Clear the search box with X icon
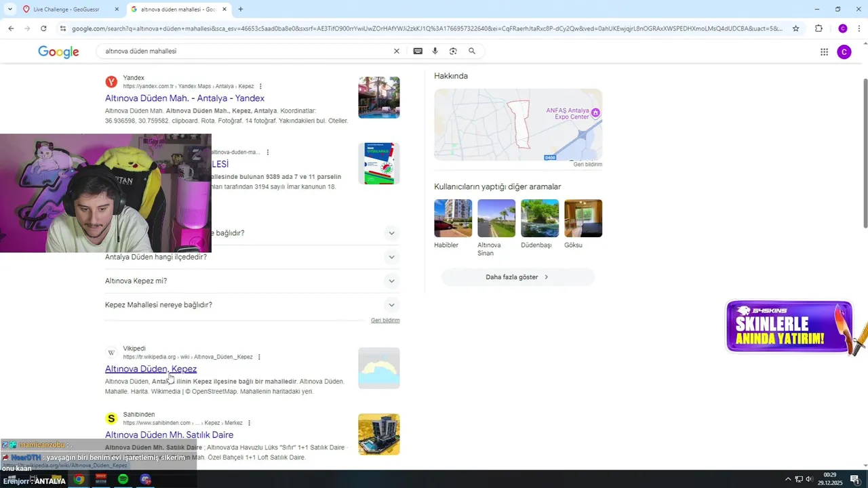 [x=397, y=51]
